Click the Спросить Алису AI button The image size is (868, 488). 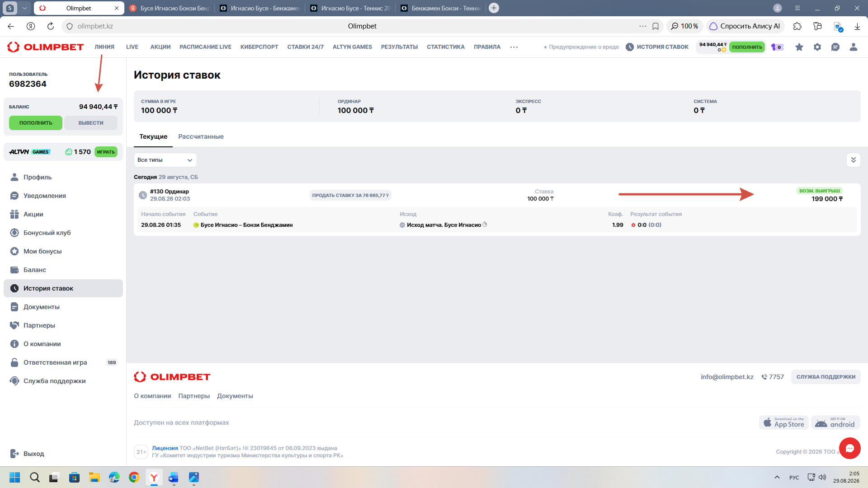pyautogui.click(x=745, y=26)
